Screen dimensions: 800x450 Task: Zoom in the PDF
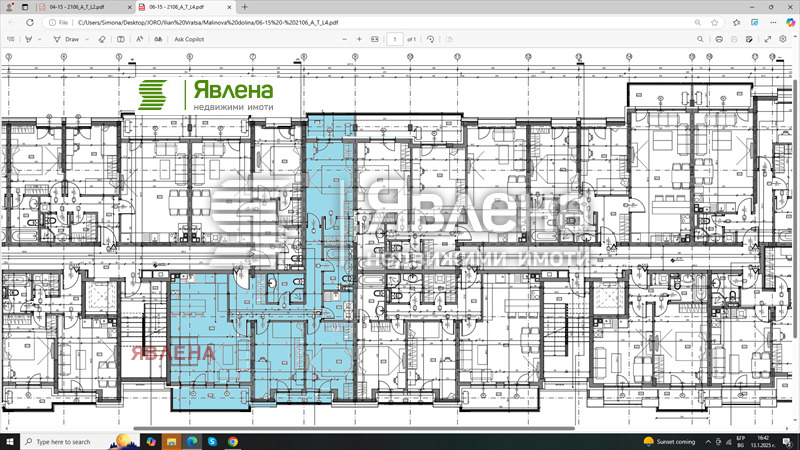(360, 39)
